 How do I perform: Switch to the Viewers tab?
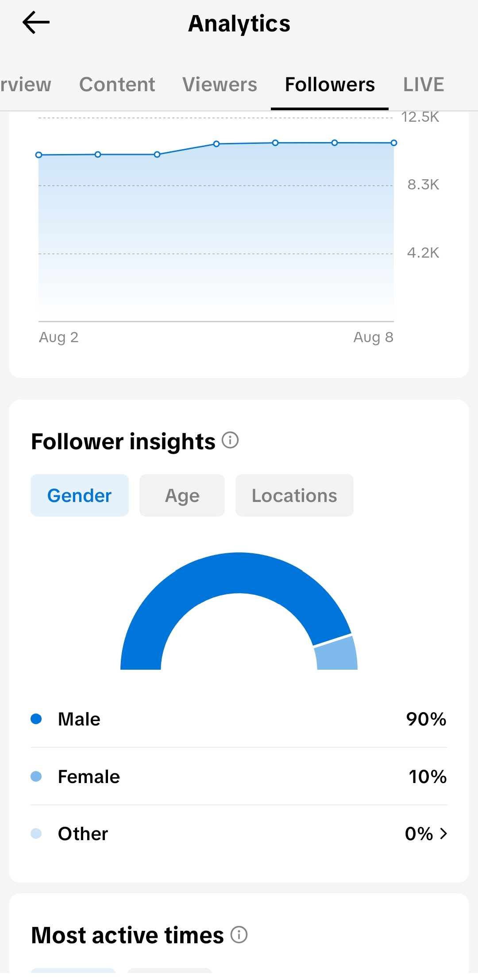(x=220, y=84)
